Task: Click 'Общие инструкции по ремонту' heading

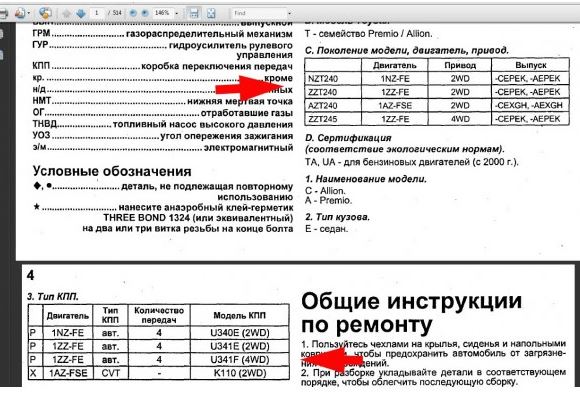Action: point(411,313)
